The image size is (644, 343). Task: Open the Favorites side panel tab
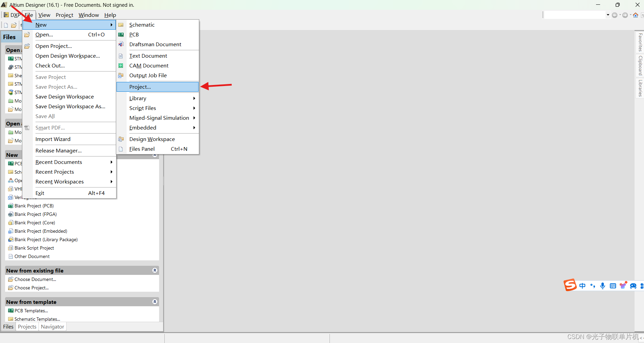tap(640, 42)
